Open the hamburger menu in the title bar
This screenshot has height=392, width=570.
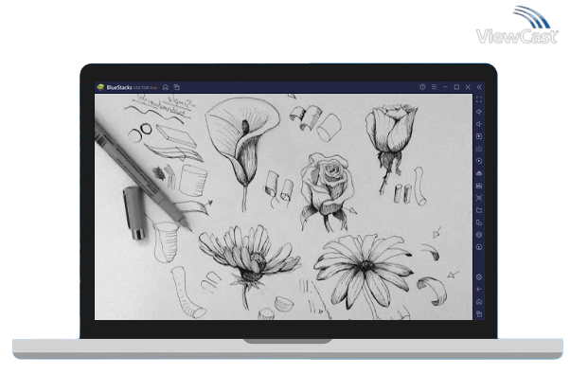click(434, 87)
